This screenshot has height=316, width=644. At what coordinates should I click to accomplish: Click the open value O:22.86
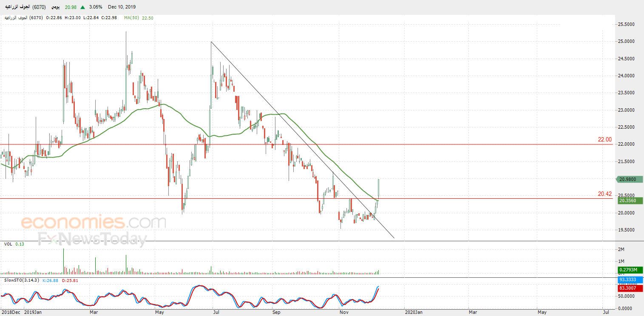tap(54, 18)
